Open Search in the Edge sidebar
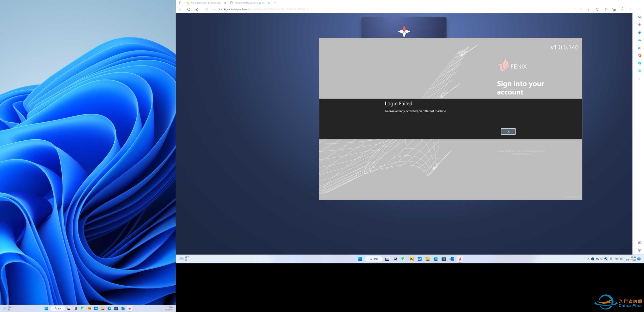This screenshot has width=644, height=312. [x=640, y=17]
